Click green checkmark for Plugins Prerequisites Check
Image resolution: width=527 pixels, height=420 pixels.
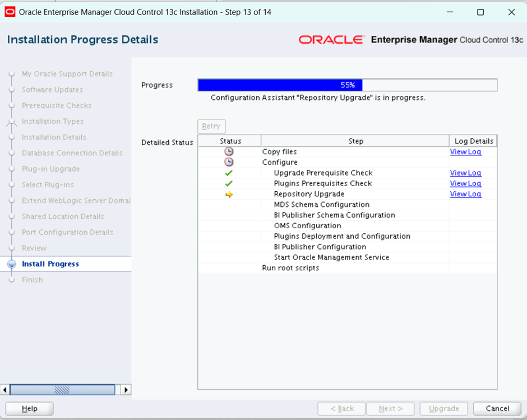click(x=229, y=183)
